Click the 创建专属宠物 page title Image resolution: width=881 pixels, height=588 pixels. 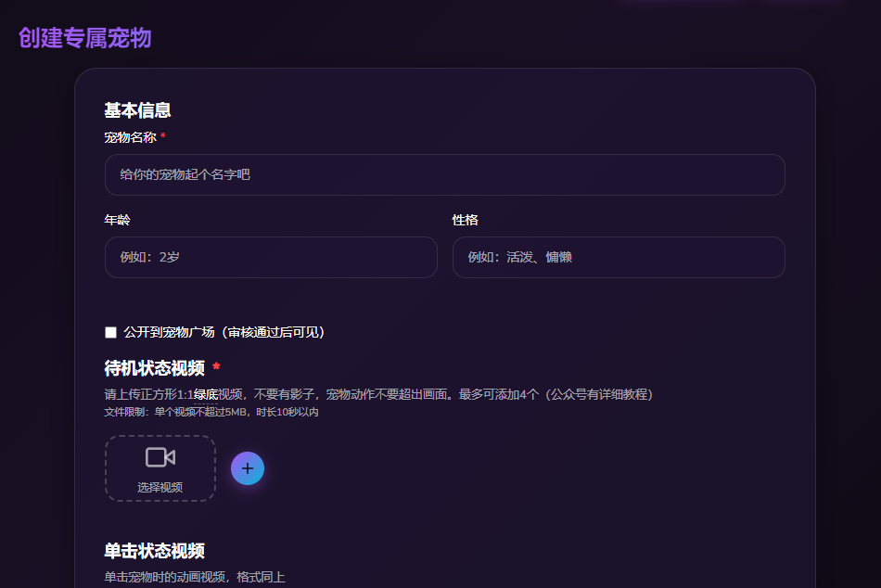[84, 38]
